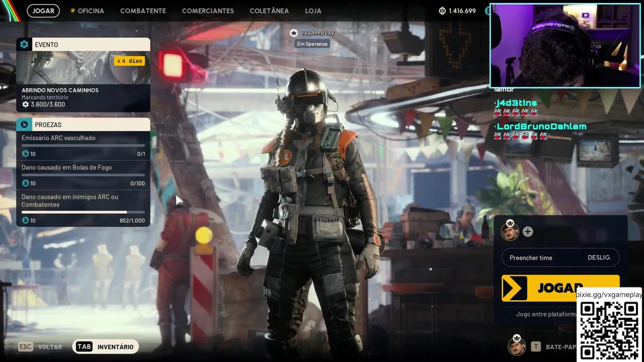Open the event artwork thumbnail

[x=83, y=67]
